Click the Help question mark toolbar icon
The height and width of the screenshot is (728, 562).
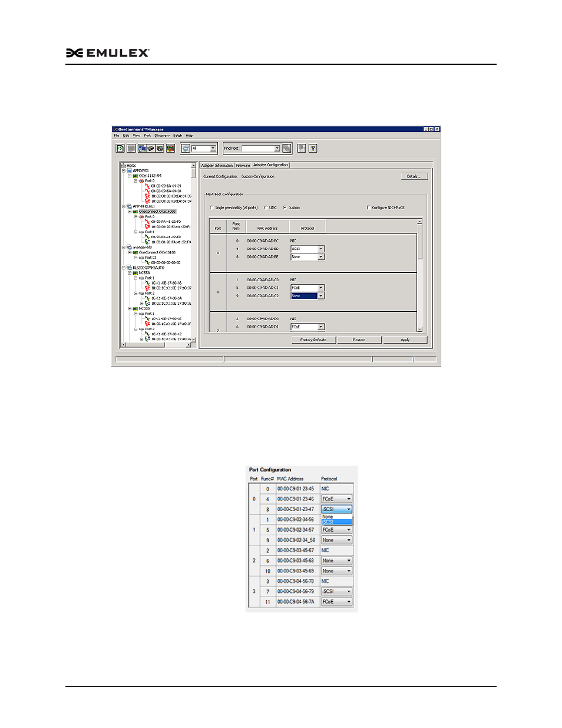point(313,149)
